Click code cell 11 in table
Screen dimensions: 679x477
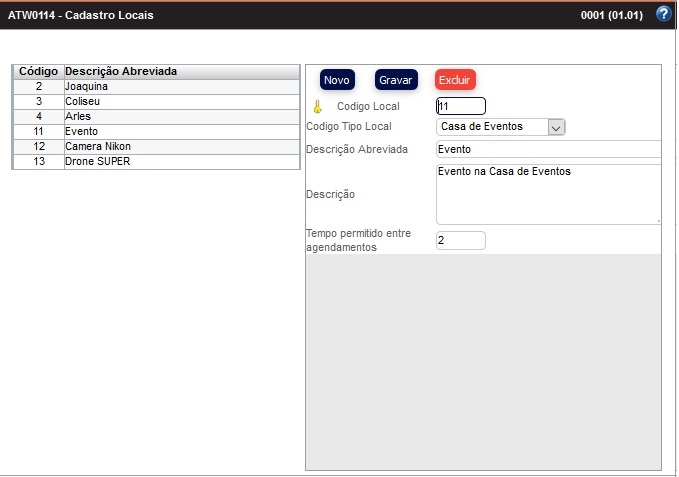click(x=39, y=132)
